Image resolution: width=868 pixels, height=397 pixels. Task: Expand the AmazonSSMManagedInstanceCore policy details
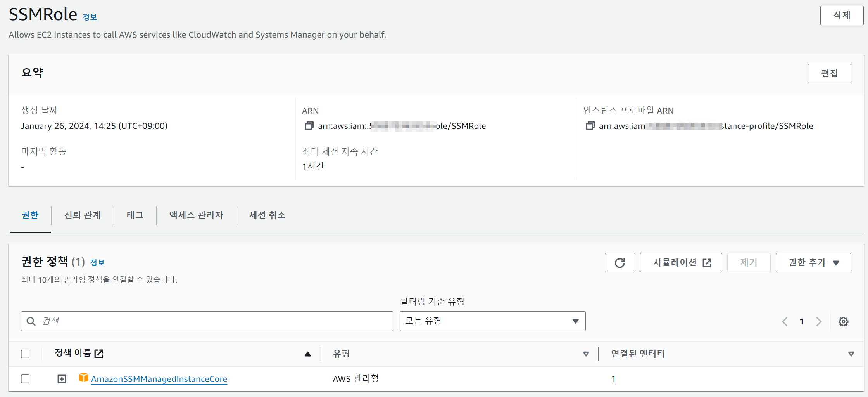tap(62, 379)
